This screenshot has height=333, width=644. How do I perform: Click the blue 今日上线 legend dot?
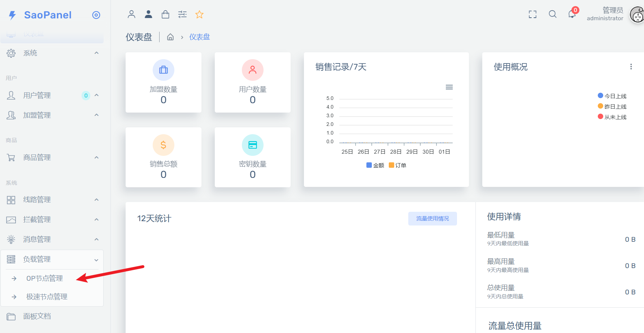600,96
